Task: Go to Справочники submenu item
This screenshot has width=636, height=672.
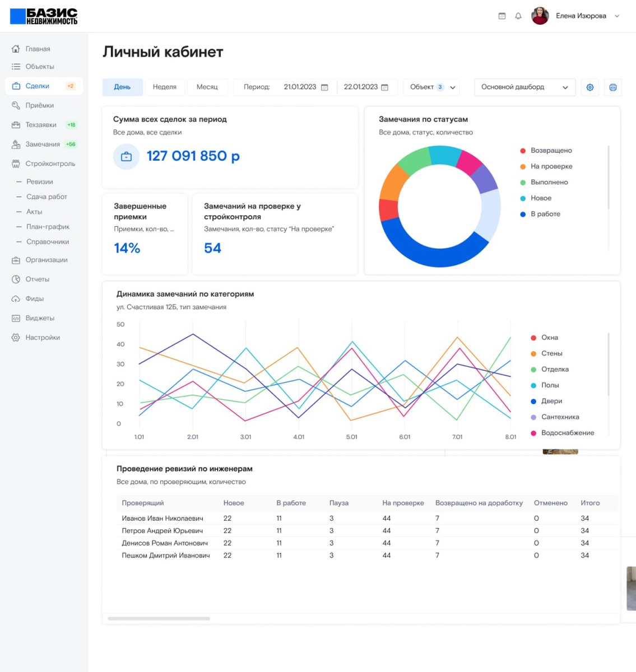Action: (48, 242)
